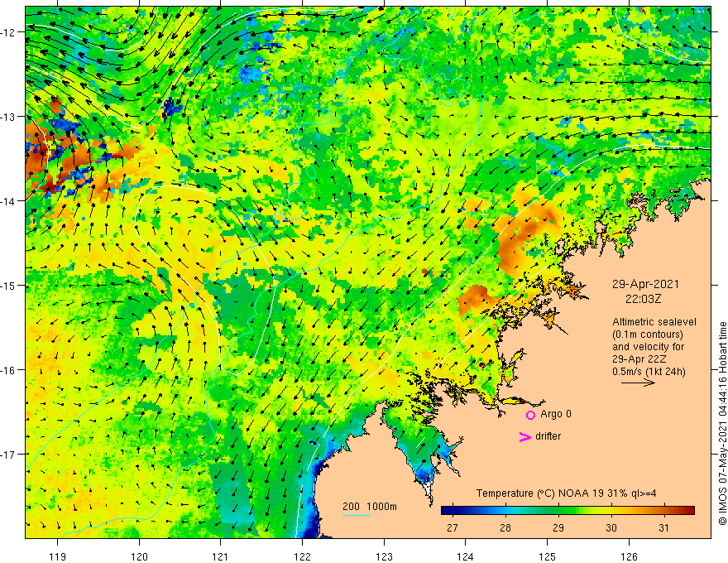Click latitude axis label -17
Screen dimensions: 728x563
pyautogui.click(x=8, y=454)
